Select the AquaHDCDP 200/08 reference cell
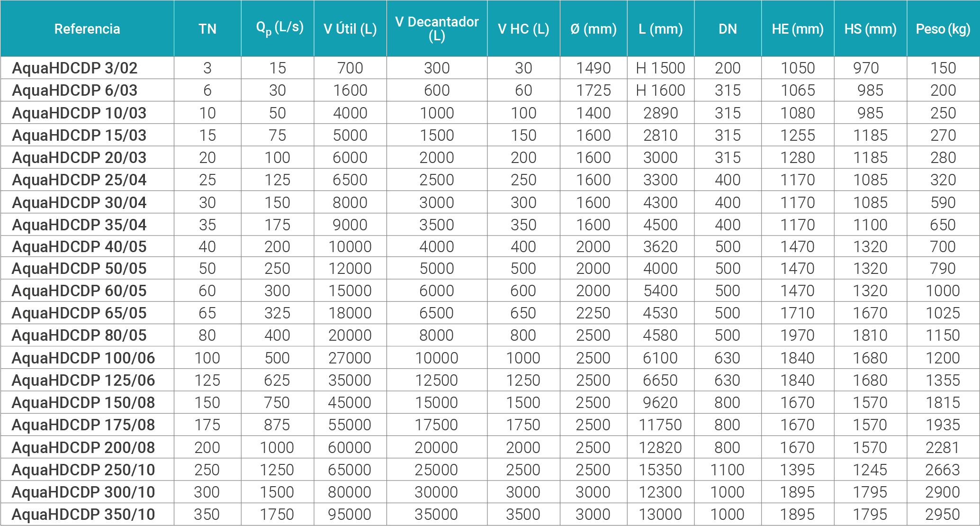Screen dimensions: 980x526 (83, 447)
